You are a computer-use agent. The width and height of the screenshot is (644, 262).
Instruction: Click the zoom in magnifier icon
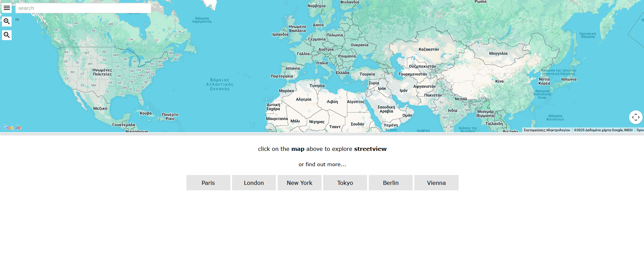pyautogui.click(x=6, y=21)
